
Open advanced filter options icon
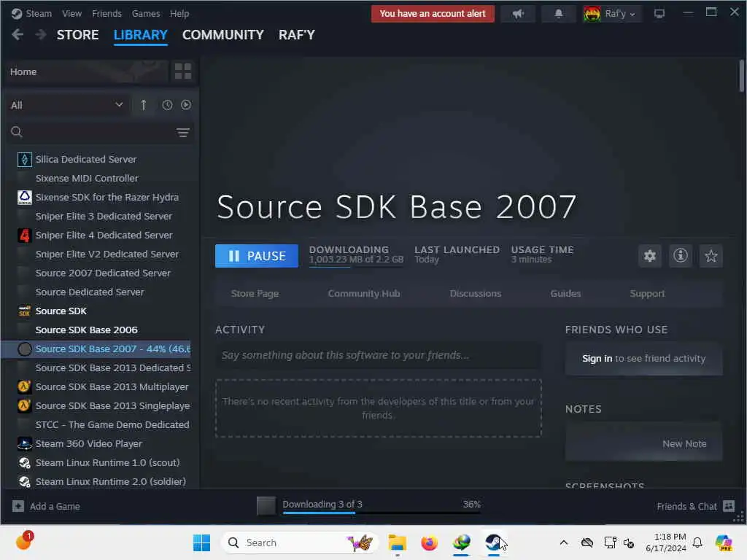pyautogui.click(x=183, y=133)
